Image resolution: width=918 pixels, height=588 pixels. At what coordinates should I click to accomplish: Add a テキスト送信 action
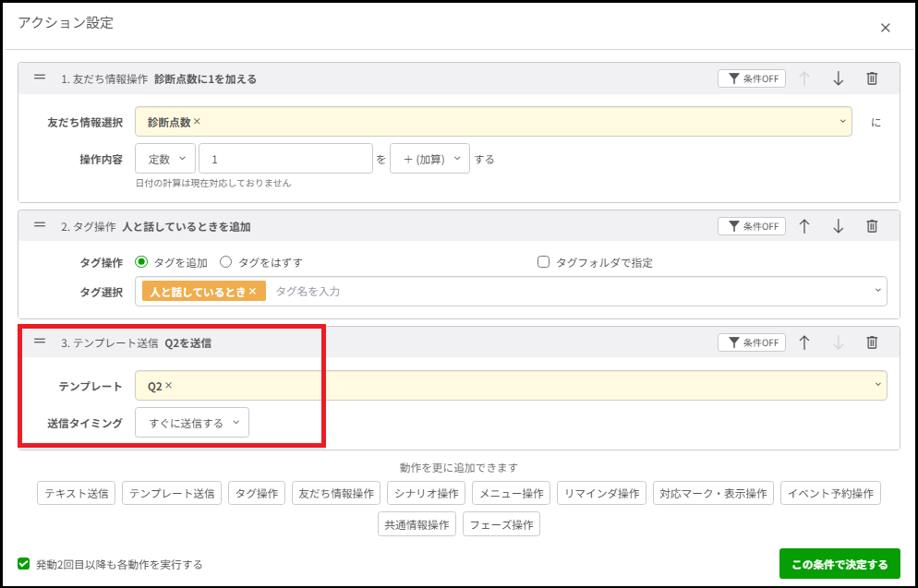pyautogui.click(x=76, y=493)
